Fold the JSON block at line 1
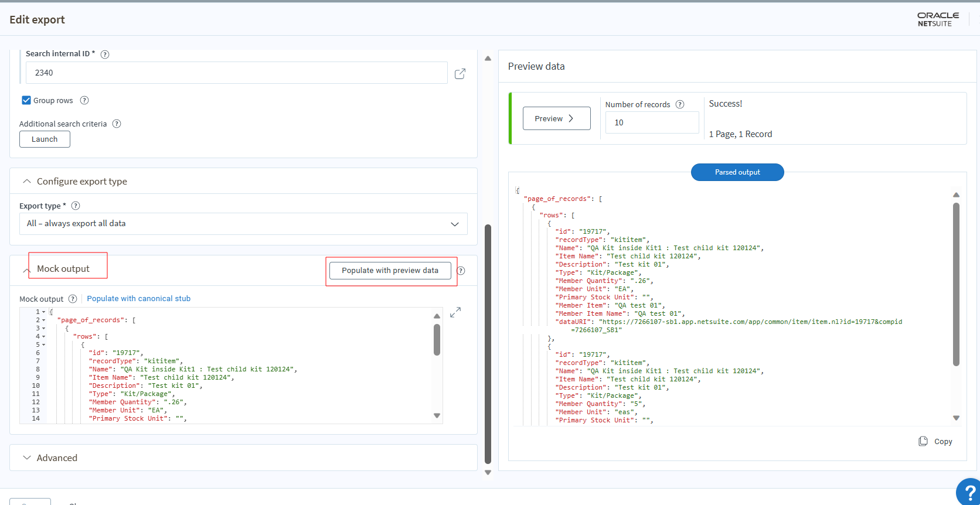The image size is (980, 505). [x=44, y=312]
